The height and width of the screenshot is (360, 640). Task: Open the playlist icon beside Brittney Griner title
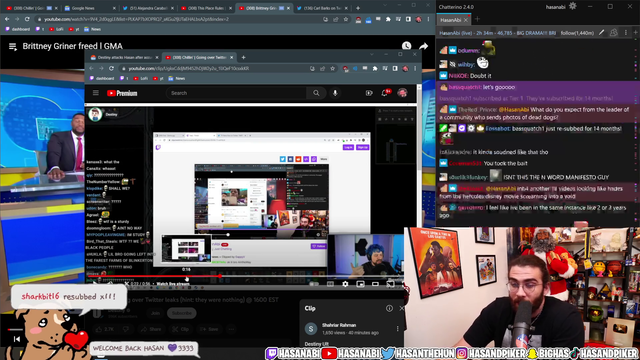13,47
